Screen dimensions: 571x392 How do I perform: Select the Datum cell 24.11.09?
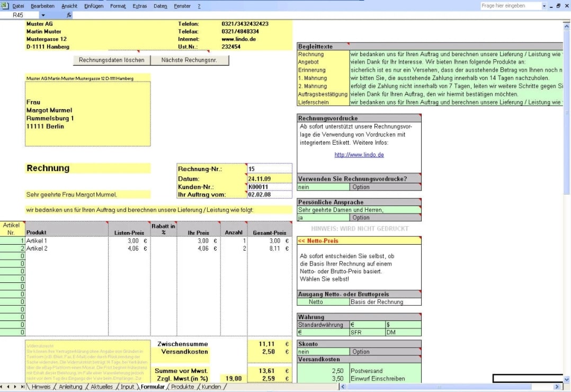[x=270, y=179]
